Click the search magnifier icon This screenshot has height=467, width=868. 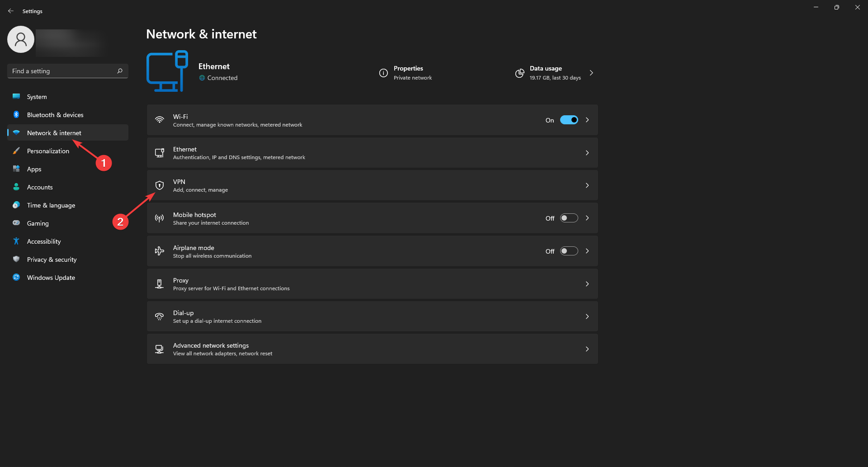[120, 71]
